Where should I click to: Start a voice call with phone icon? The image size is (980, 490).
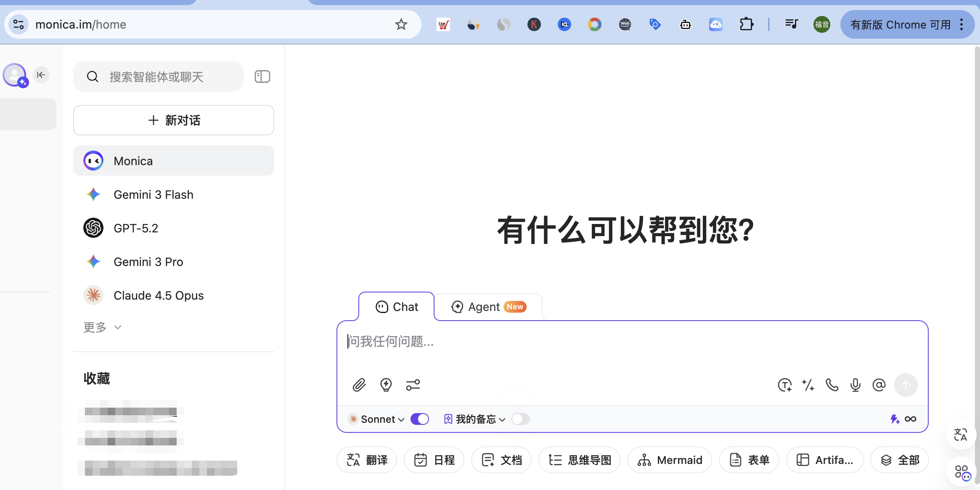832,385
